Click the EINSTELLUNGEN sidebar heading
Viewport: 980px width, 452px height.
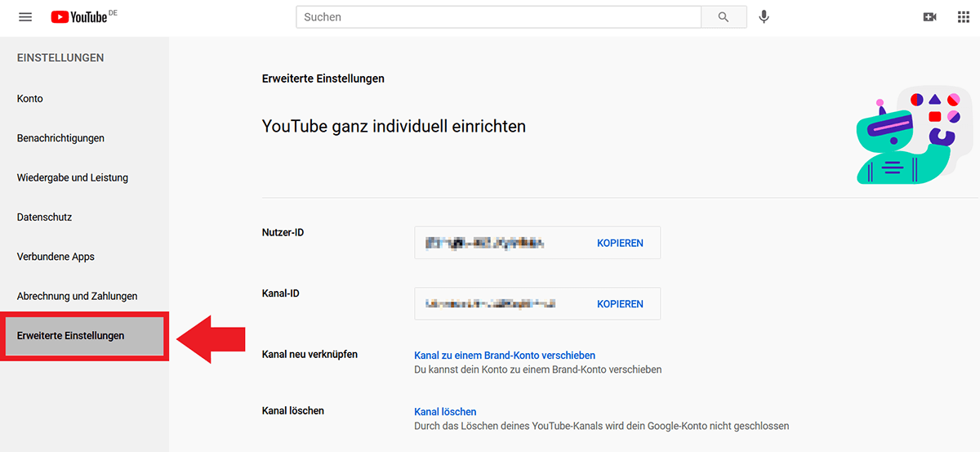tap(60, 58)
